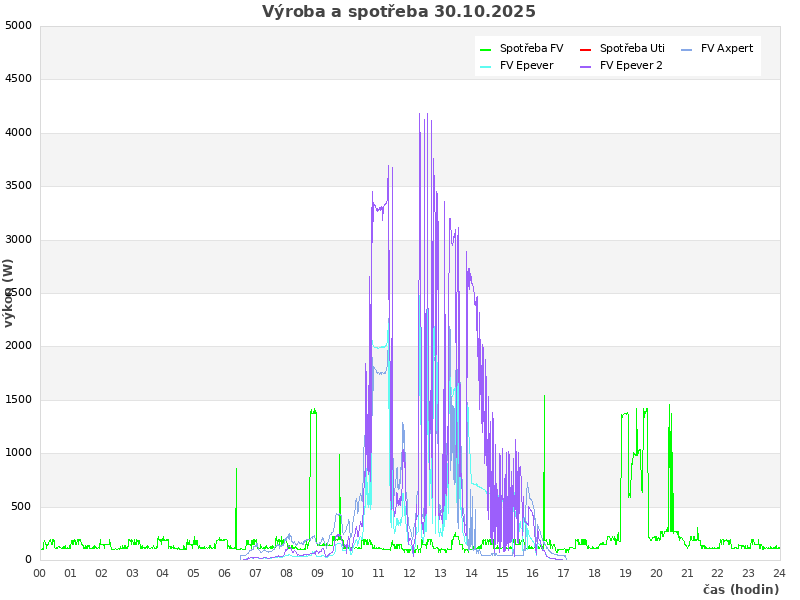This screenshot has width=800, height=600.
Task: Click the green Spotřeba FV legend swatch
Action: pyautogui.click(x=486, y=49)
